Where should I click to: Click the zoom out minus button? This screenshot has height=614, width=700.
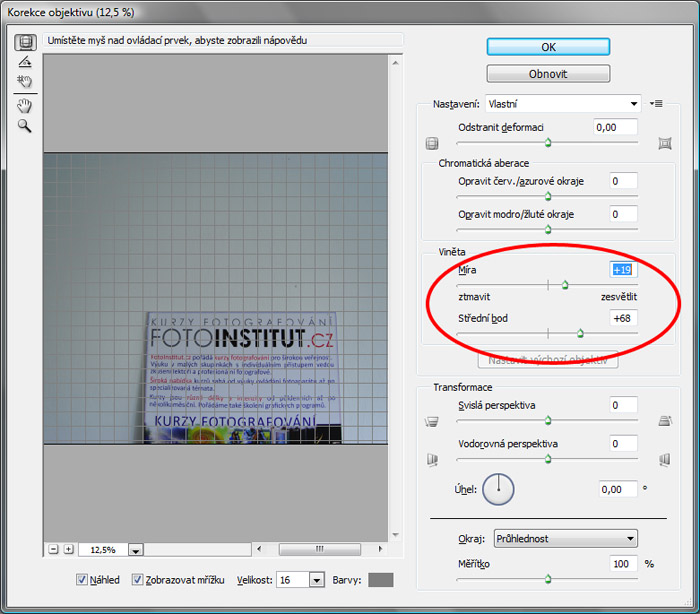pyautogui.click(x=54, y=549)
